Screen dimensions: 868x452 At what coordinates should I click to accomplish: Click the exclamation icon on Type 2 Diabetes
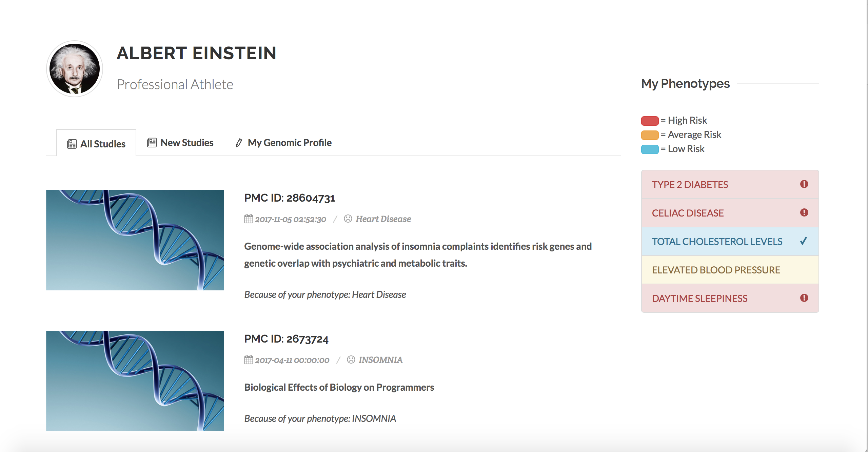point(804,184)
